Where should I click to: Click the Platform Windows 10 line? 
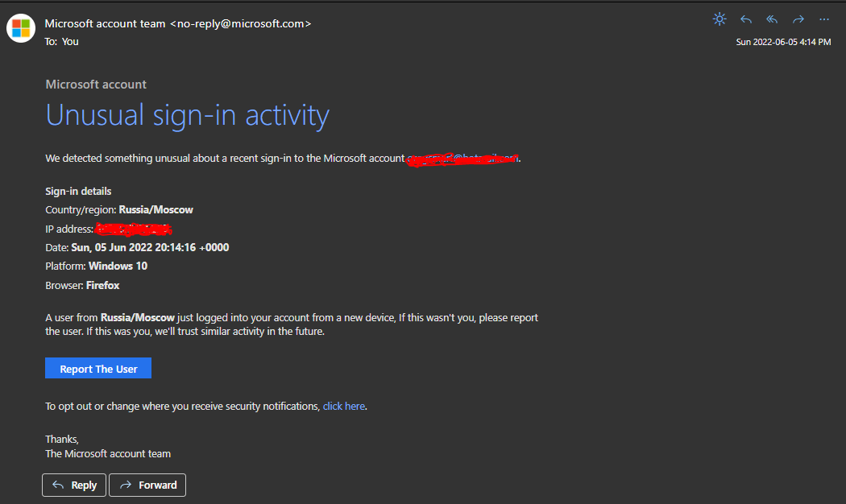click(x=97, y=266)
